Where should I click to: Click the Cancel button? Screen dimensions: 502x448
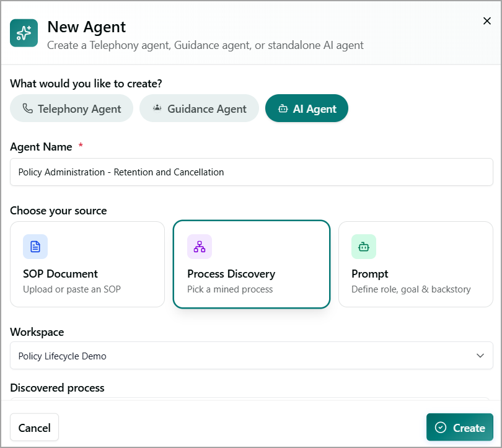point(34,428)
